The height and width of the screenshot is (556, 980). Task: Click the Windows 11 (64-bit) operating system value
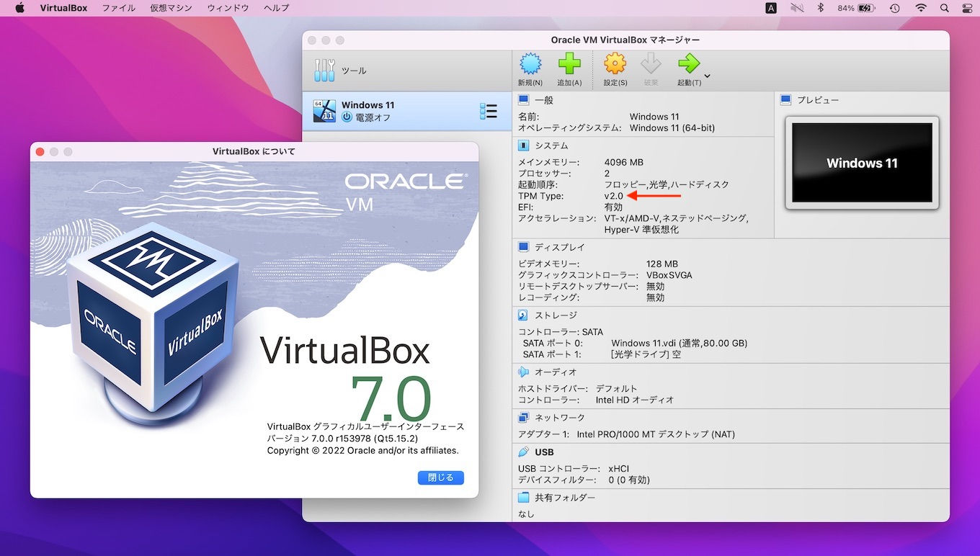pyautogui.click(x=672, y=127)
